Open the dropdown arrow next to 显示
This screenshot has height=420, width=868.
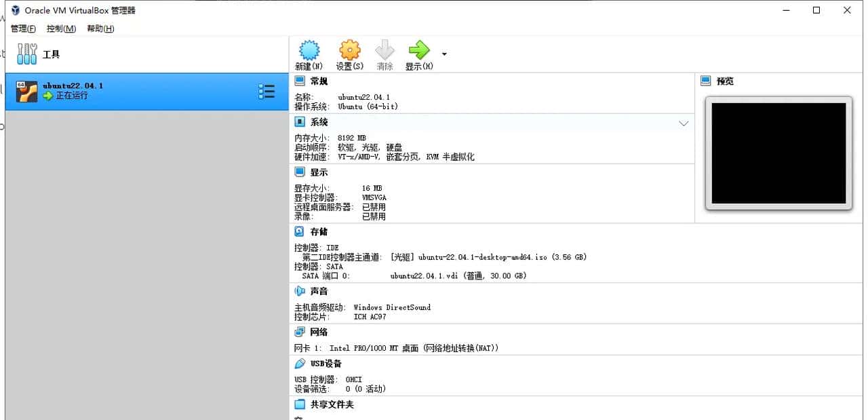pos(444,53)
